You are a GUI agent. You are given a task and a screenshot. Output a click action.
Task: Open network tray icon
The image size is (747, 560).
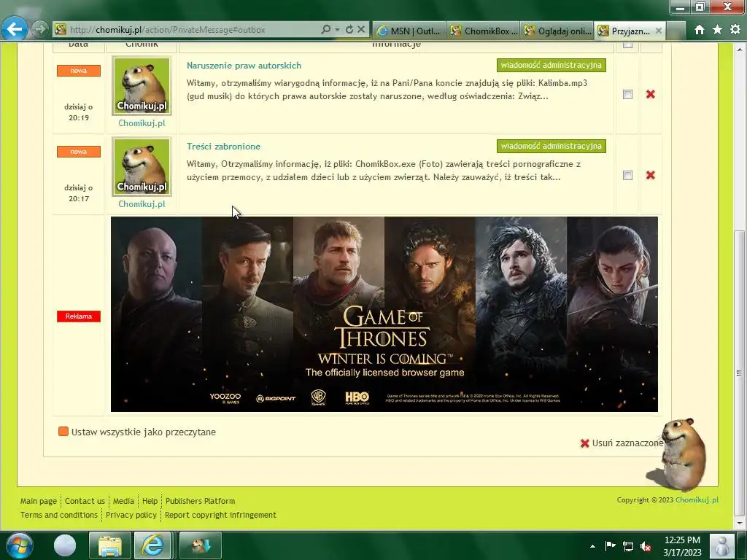(x=628, y=546)
